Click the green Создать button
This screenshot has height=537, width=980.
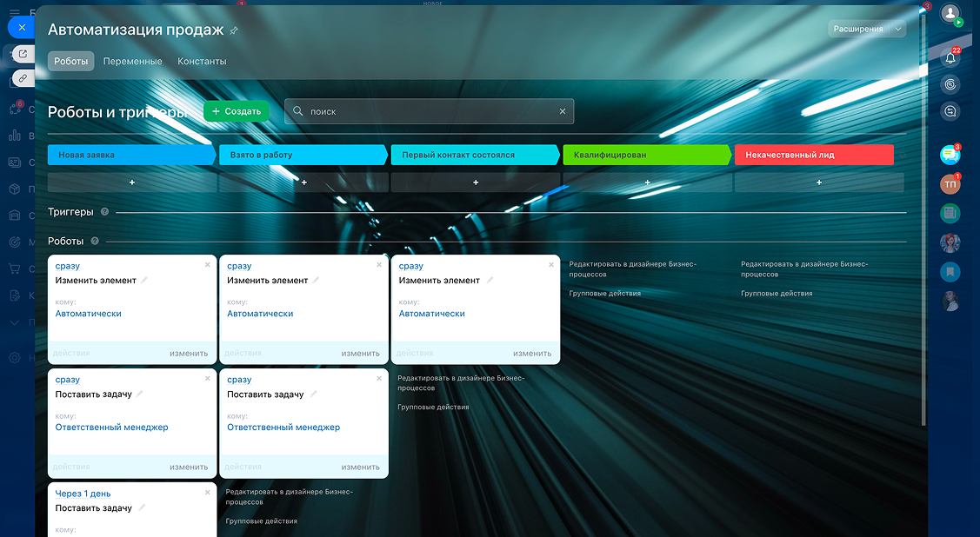click(x=237, y=111)
